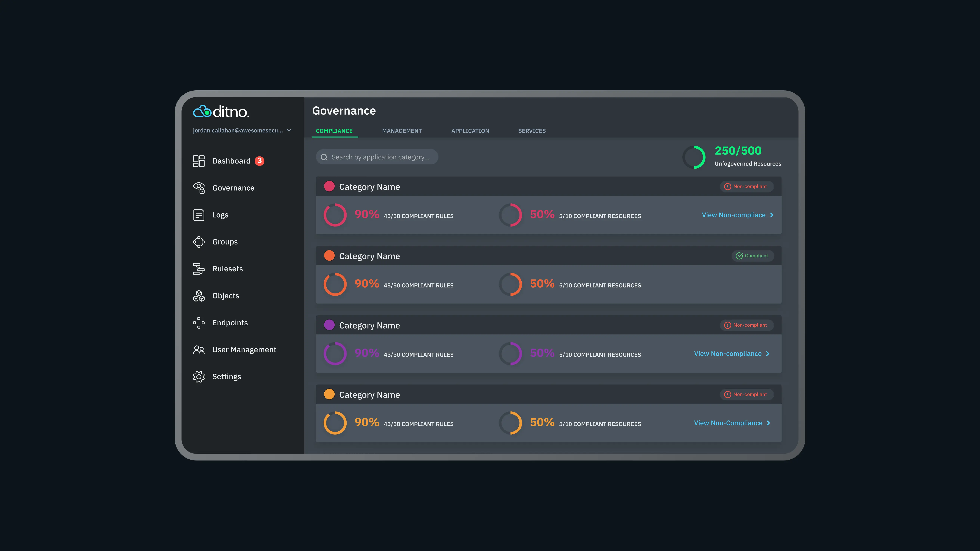Click the Dashboard notification badge 3

(259, 161)
